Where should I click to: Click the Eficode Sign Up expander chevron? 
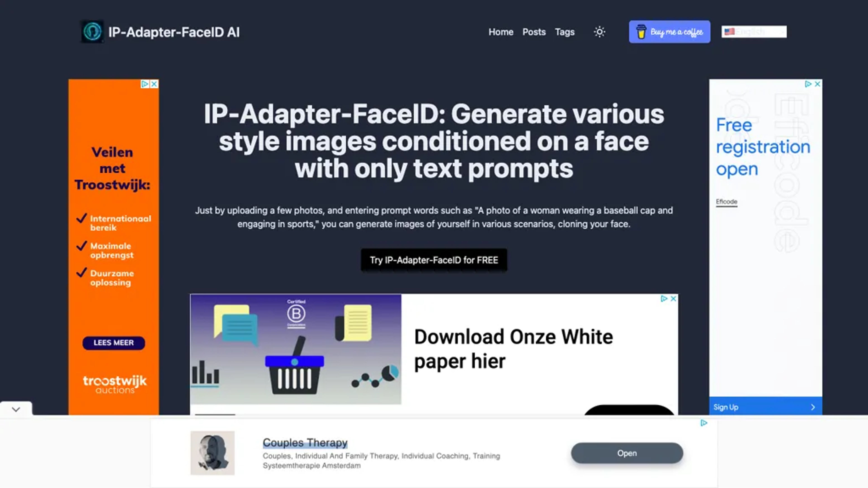[x=812, y=407]
